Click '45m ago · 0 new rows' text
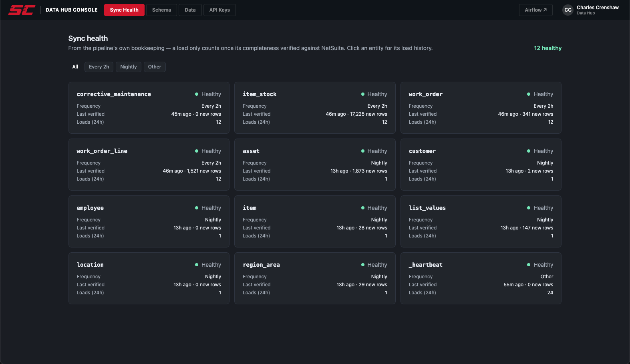This screenshot has height=364, width=630. coord(196,114)
